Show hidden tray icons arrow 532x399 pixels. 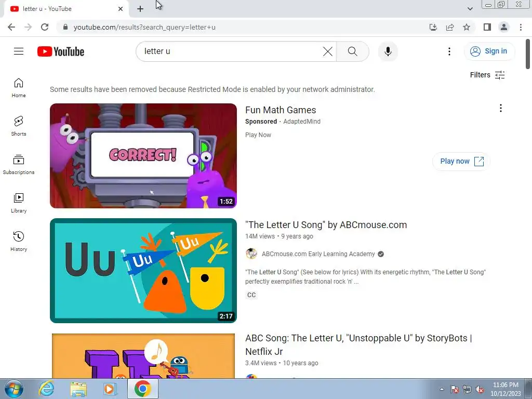[442, 389]
